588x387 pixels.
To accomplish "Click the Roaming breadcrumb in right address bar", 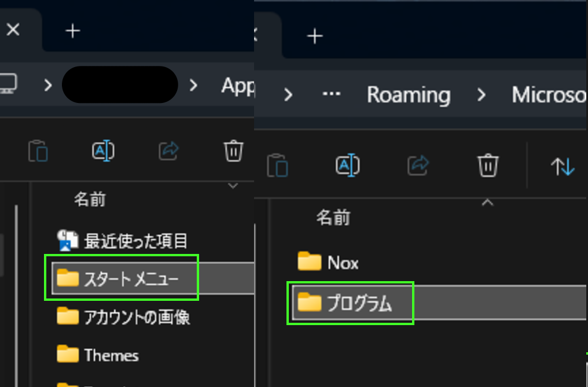I will (409, 95).
